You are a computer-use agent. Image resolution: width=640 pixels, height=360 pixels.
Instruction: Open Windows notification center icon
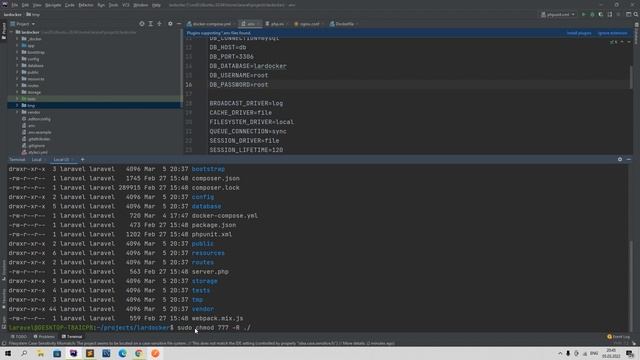(x=630, y=353)
